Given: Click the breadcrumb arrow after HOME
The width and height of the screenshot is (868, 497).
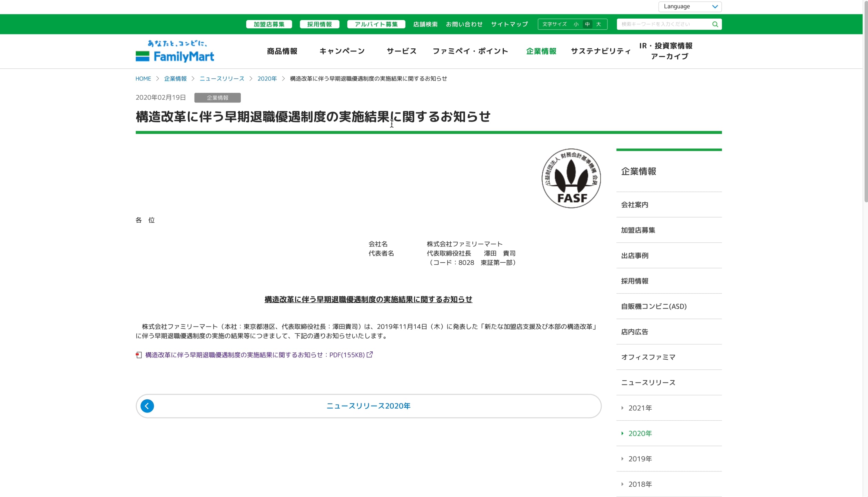Looking at the screenshot, I should 157,79.
